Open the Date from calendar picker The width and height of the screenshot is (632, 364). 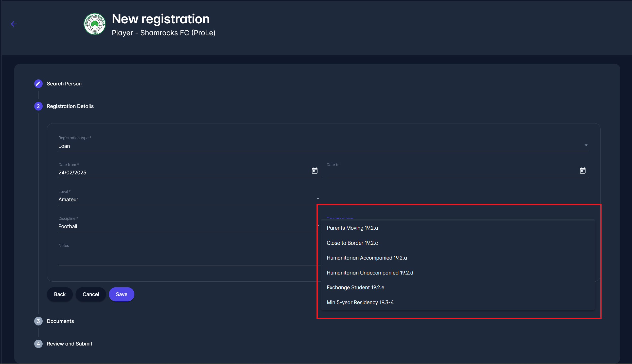[x=314, y=171]
